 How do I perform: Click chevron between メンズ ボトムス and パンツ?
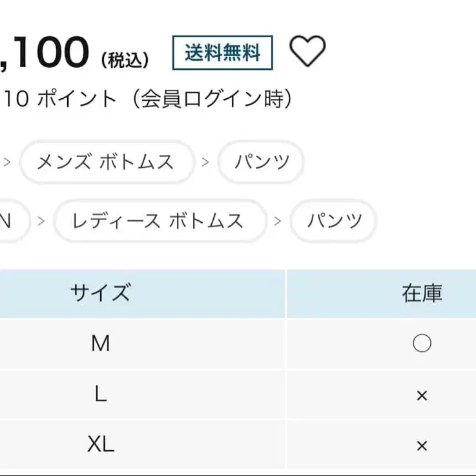(205, 161)
